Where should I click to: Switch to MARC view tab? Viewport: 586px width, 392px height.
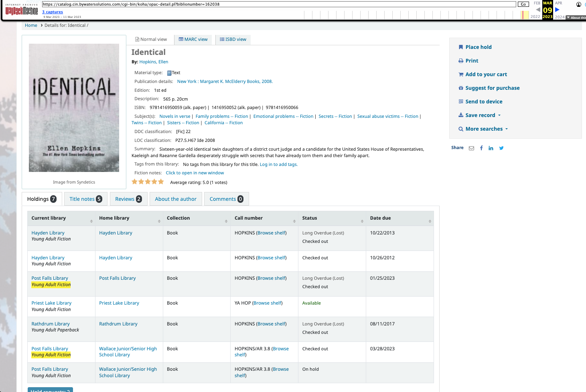click(x=193, y=39)
